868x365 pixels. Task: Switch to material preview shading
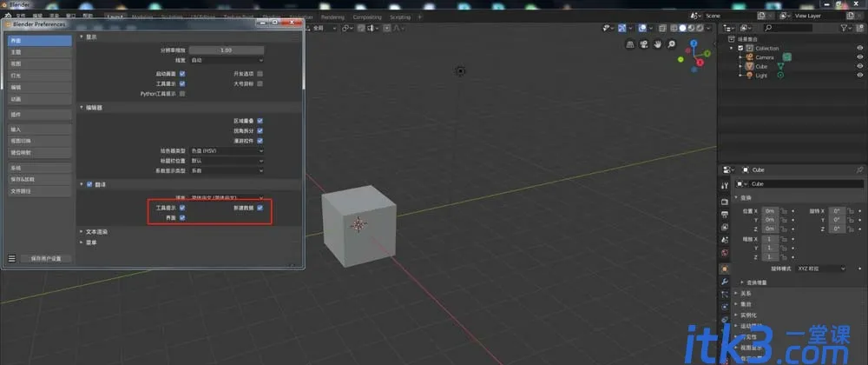point(691,28)
